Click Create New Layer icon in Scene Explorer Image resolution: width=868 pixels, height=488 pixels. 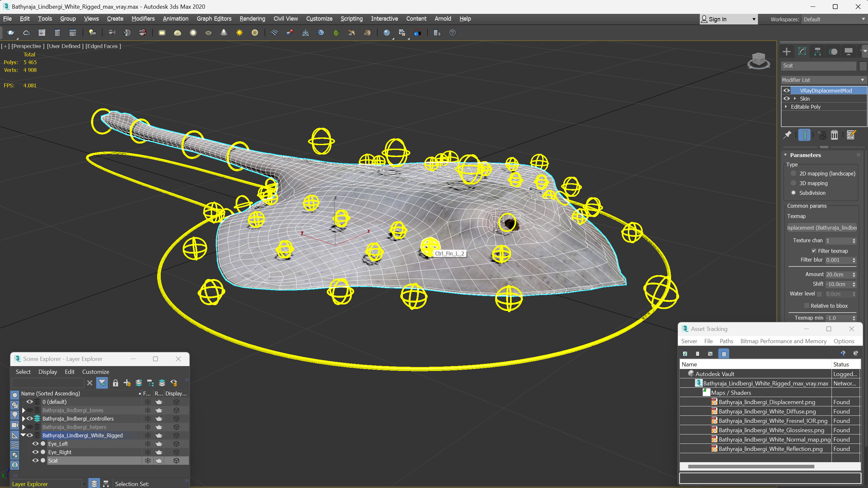tap(127, 383)
